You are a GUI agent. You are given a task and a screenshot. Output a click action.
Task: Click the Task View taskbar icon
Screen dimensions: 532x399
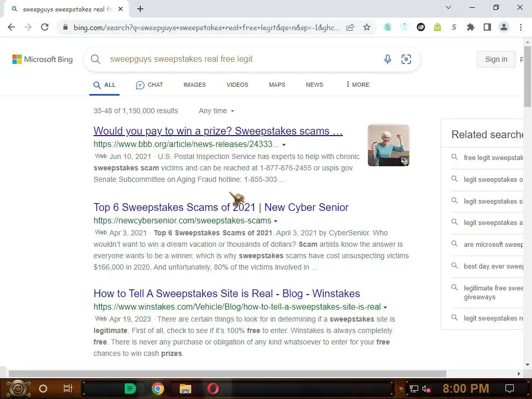pos(68,389)
